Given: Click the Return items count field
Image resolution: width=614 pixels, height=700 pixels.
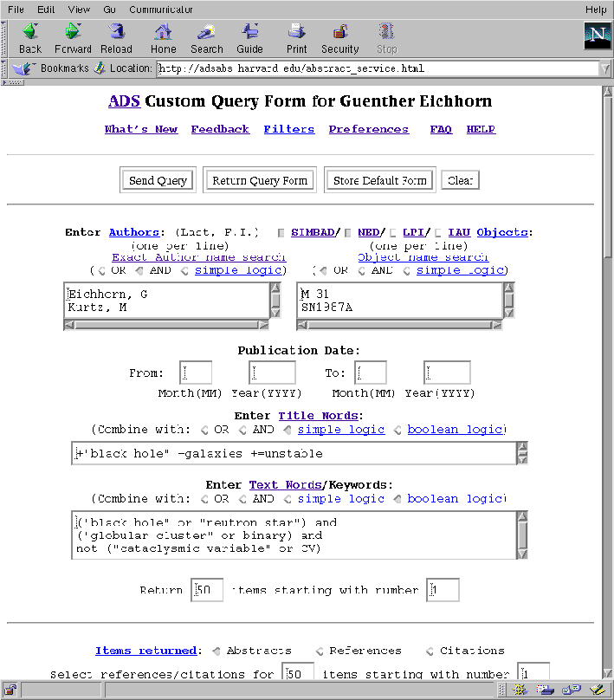Looking at the screenshot, I should (207, 590).
